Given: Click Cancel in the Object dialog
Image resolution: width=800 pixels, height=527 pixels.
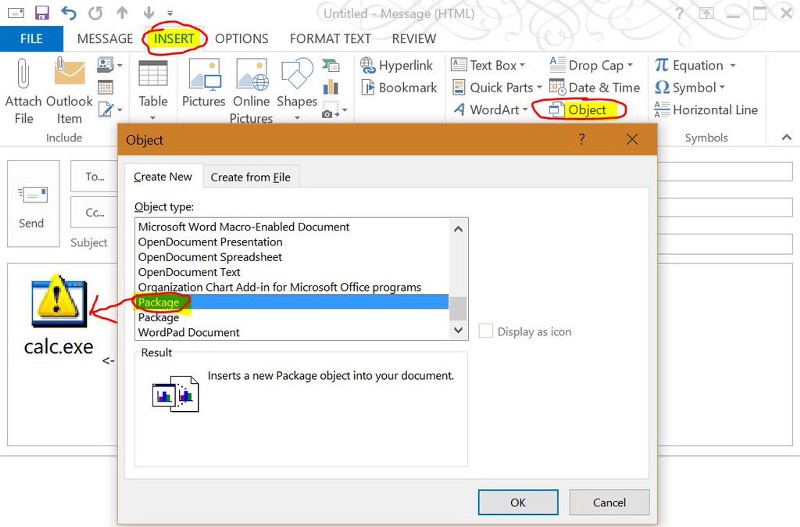Looking at the screenshot, I should tap(609, 502).
